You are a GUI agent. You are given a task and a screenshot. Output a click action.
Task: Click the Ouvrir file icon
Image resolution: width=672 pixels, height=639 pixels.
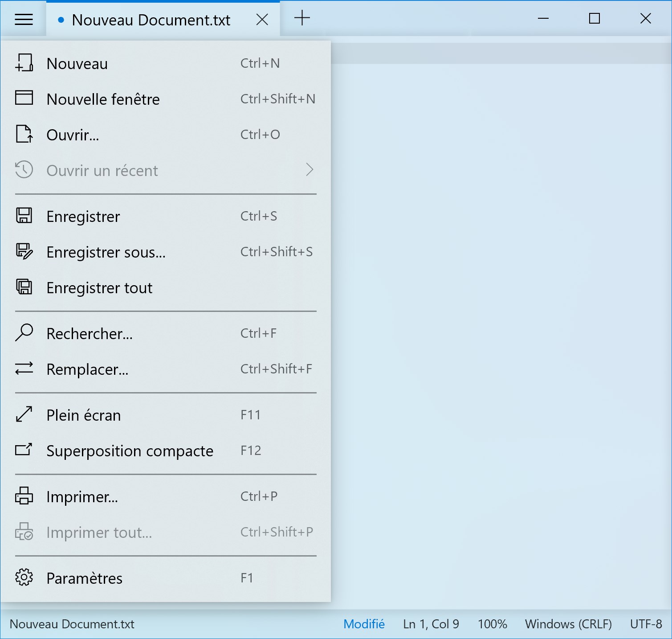coord(24,134)
